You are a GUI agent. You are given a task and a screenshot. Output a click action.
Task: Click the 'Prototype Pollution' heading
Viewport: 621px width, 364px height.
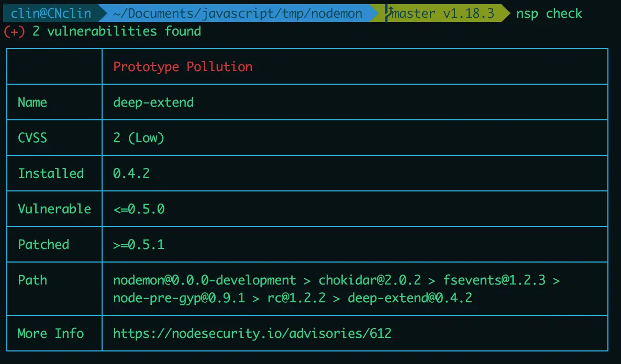pos(183,67)
